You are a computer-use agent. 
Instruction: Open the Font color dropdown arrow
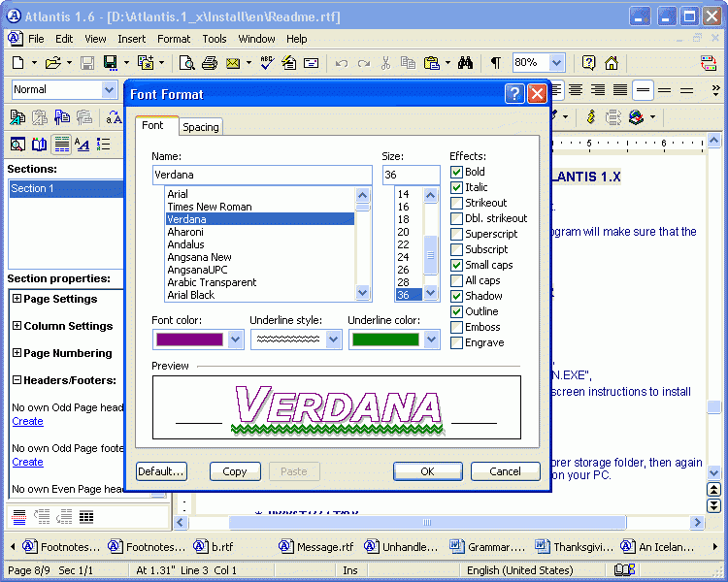coord(236,339)
